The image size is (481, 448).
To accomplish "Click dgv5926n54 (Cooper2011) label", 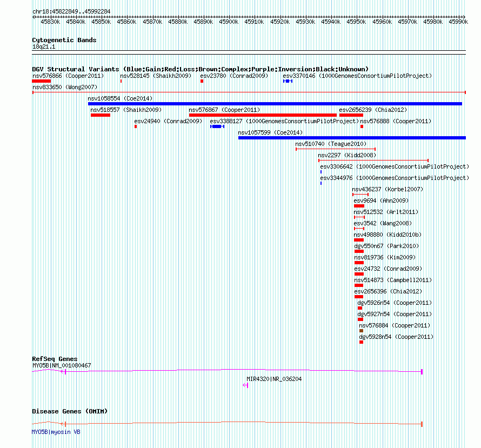I will click(395, 303).
